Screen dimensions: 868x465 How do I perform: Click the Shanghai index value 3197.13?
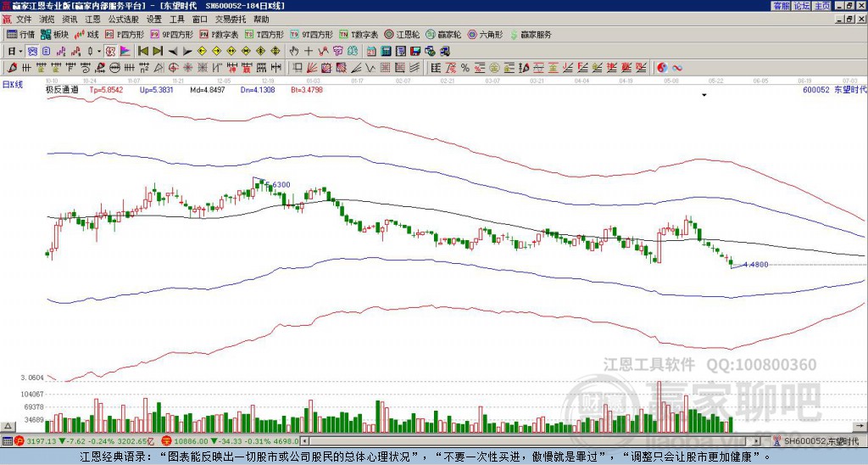pyautogui.click(x=41, y=441)
